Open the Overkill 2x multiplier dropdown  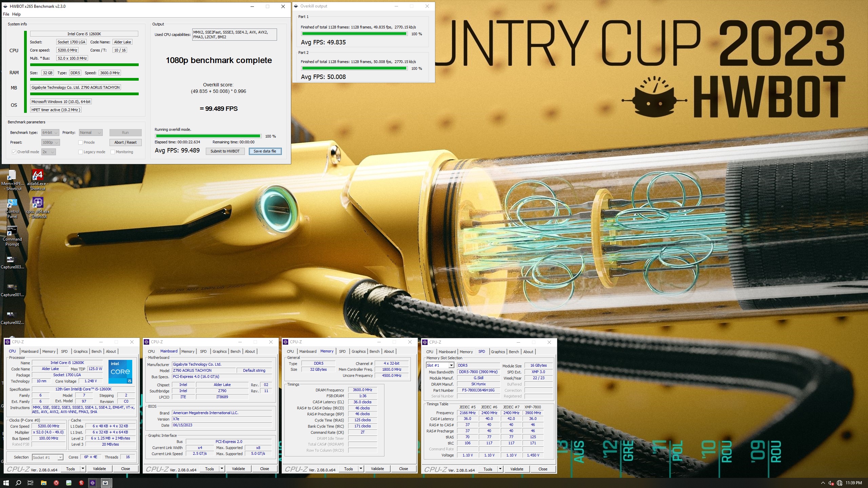click(x=48, y=152)
